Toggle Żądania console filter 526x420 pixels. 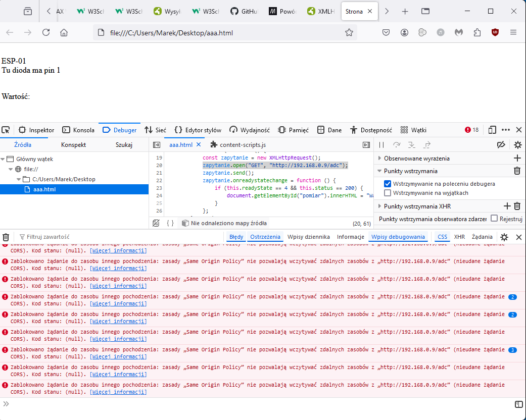pos(482,237)
